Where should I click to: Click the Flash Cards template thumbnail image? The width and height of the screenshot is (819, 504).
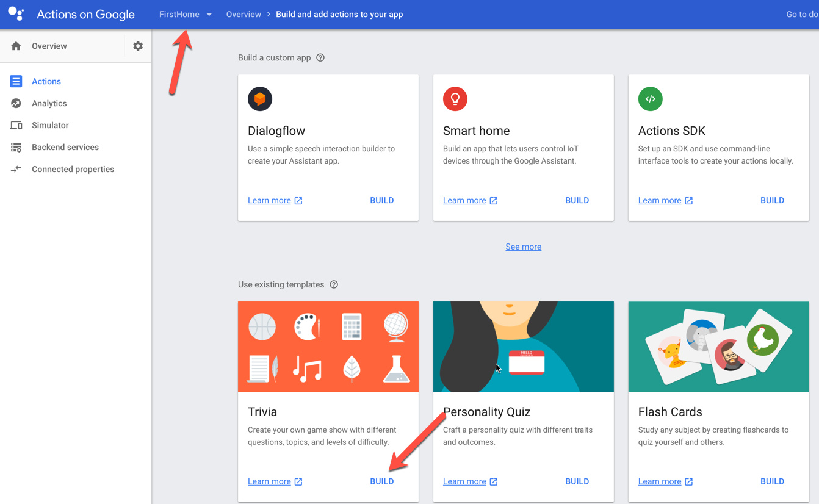click(x=719, y=347)
